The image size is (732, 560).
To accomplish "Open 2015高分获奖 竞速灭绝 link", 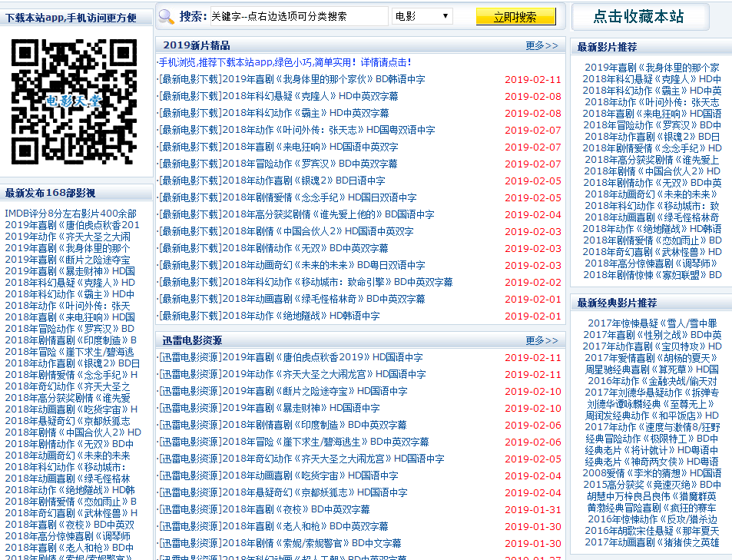I will [652, 485].
